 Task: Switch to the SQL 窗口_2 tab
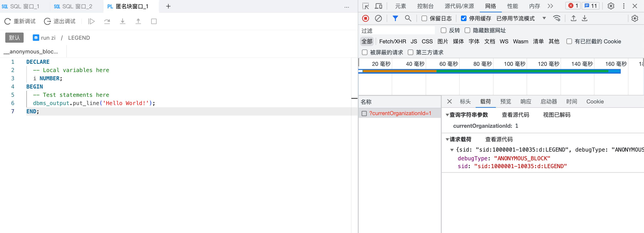click(72, 6)
